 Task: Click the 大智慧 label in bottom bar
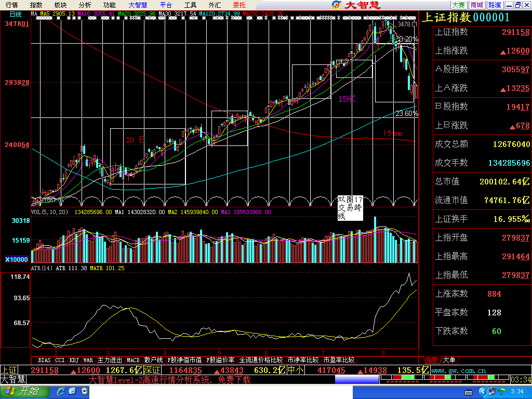coord(13,379)
